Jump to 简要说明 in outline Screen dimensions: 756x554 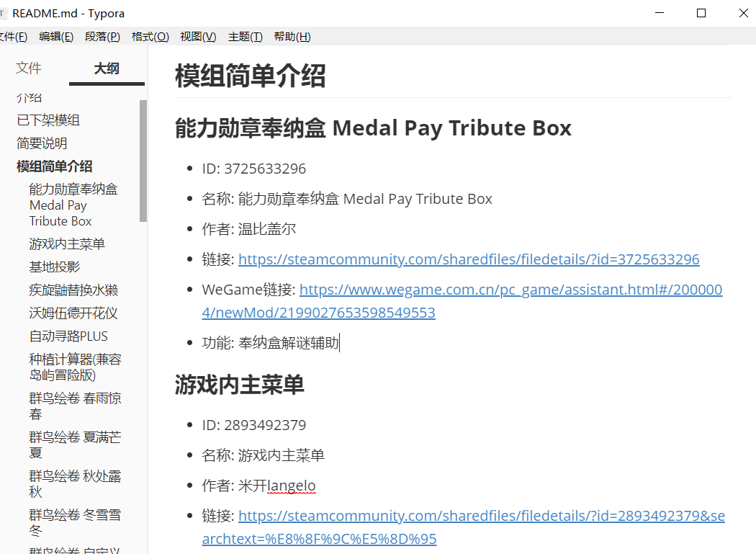(42, 143)
